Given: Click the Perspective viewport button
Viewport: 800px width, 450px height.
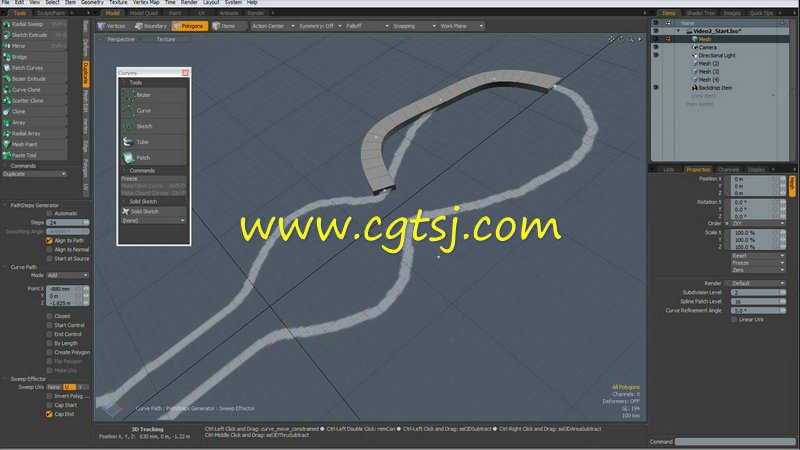Looking at the screenshot, I should 121,39.
